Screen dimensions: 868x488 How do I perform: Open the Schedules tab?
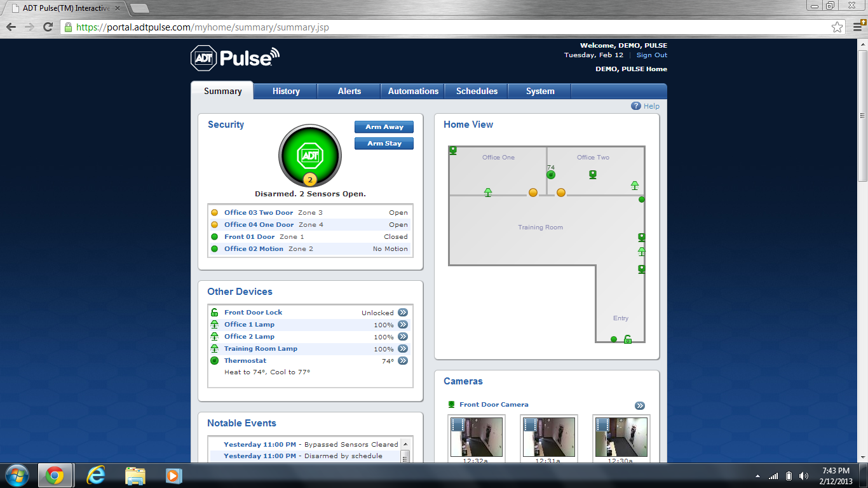475,91
